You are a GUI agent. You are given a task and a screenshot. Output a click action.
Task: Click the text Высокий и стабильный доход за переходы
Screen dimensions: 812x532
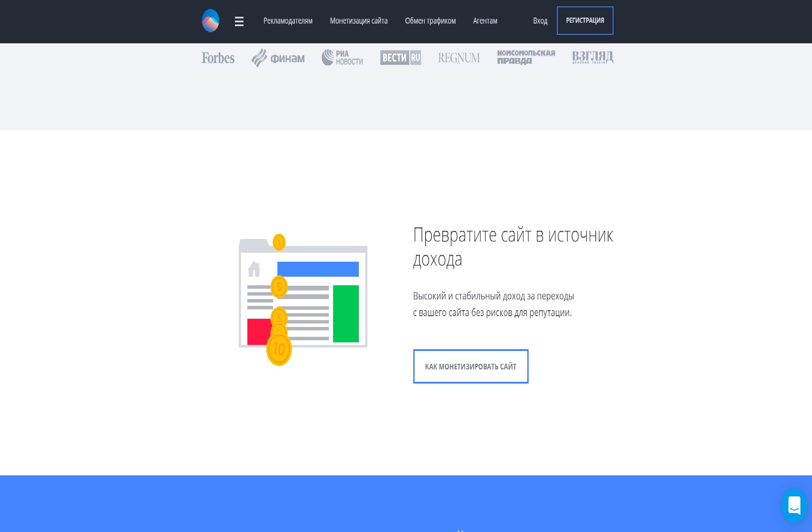493,296
